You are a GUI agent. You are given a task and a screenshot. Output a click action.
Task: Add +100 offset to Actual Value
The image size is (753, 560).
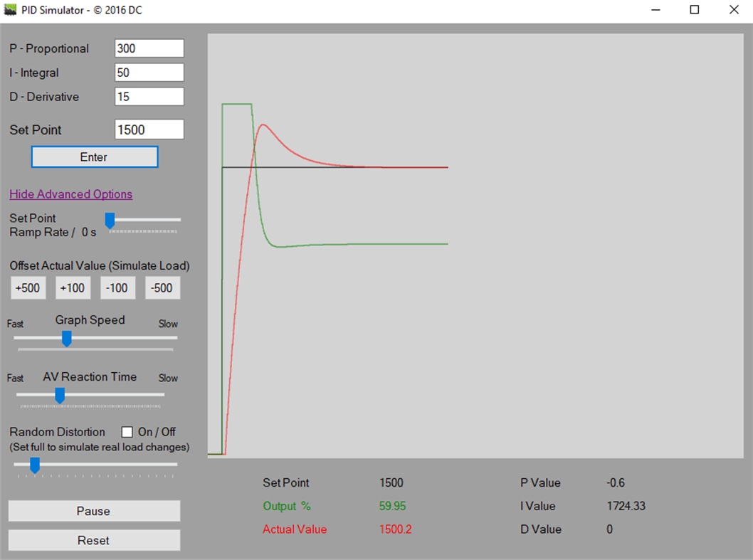(x=73, y=287)
